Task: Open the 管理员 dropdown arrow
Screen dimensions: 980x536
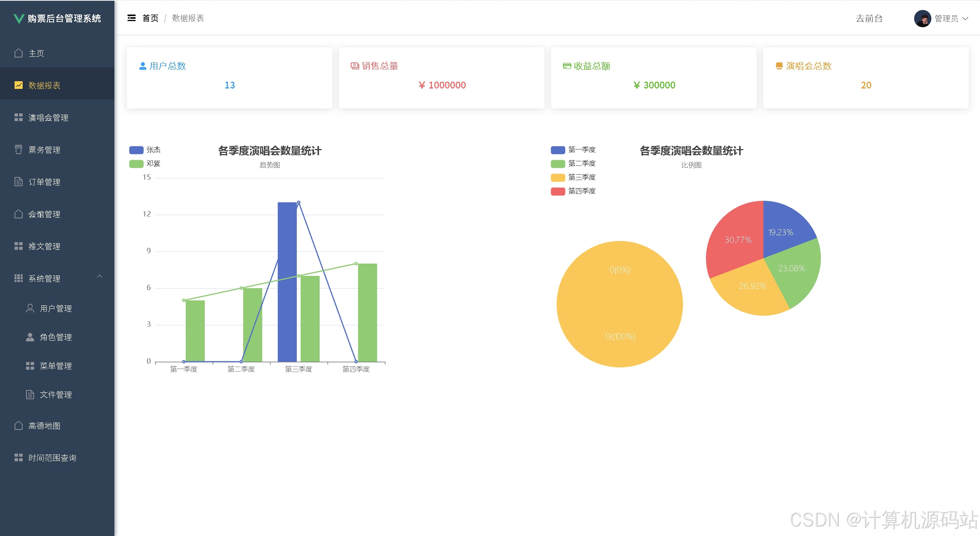Action: point(965,18)
